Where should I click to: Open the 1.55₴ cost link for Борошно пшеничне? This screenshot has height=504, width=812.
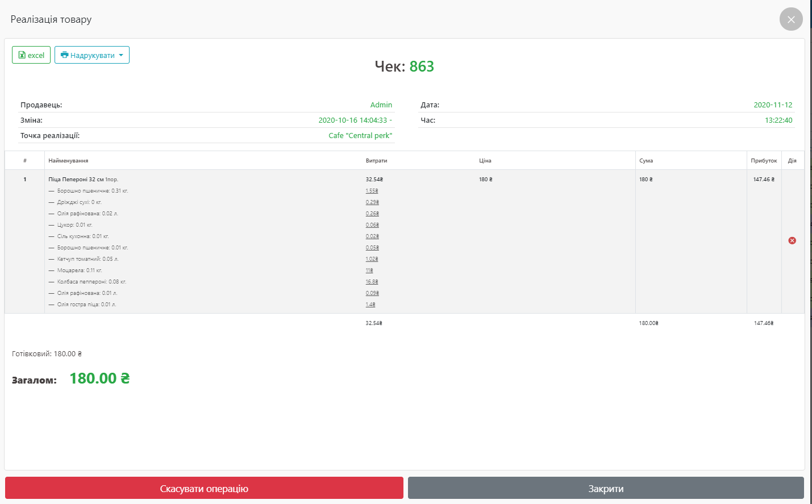372,191
